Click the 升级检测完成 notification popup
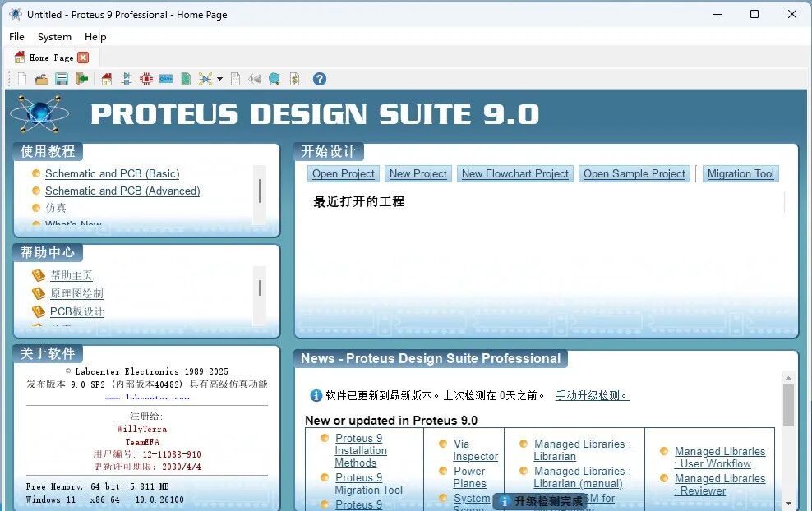Screen dimensions: 812x511 click(x=540, y=501)
